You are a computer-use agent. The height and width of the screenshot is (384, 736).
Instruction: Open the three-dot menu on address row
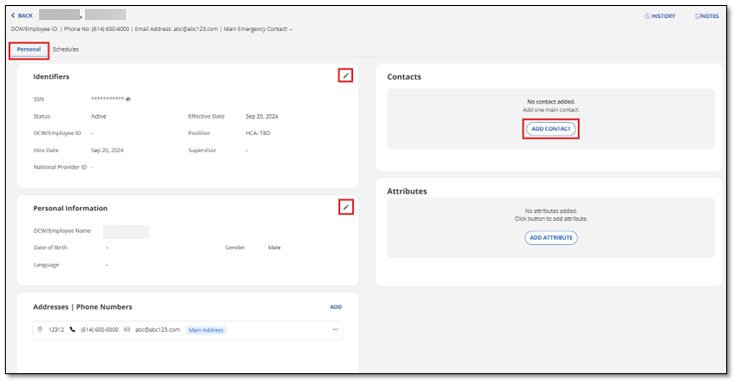pos(335,330)
